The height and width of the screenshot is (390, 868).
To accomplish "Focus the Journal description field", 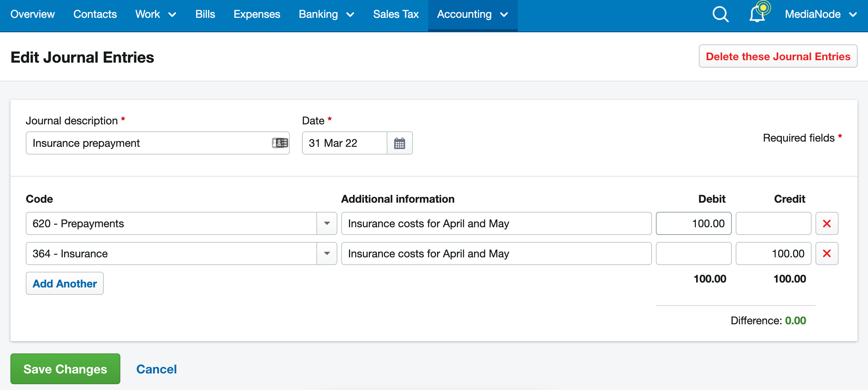I will click(158, 143).
